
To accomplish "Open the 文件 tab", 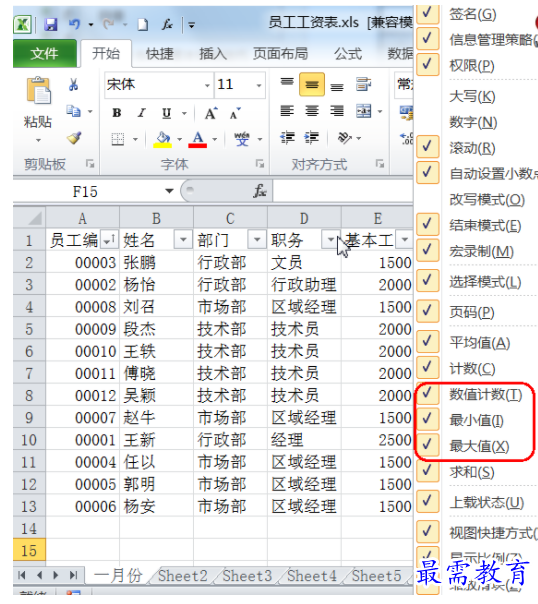I will [x=45, y=53].
